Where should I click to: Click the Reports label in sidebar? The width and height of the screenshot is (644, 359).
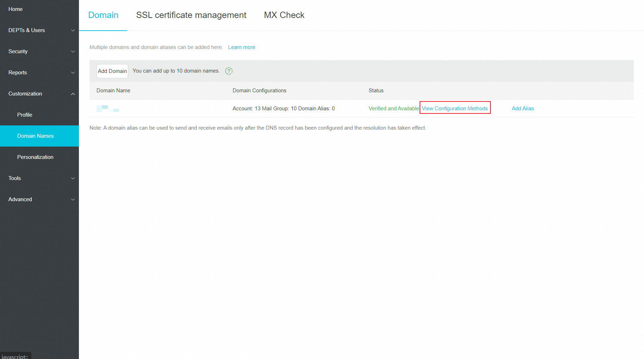click(x=18, y=73)
